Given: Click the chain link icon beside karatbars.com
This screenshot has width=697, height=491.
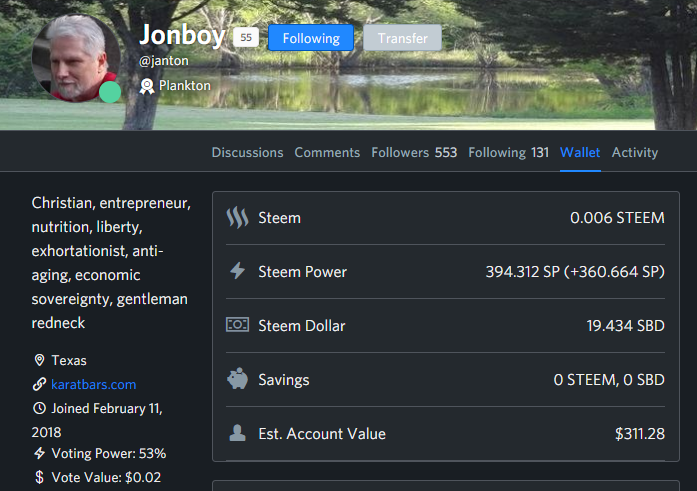Looking at the screenshot, I should [40, 384].
